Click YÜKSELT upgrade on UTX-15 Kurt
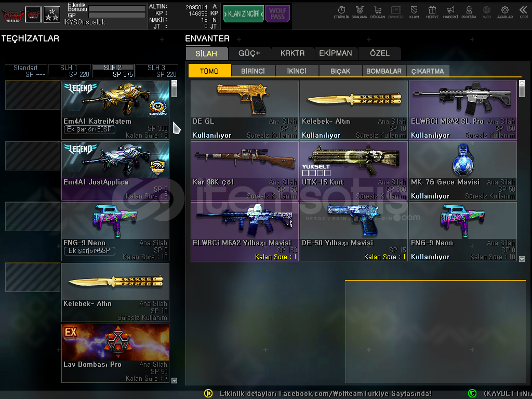The height and width of the screenshot is (399, 532). coord(316,170)
